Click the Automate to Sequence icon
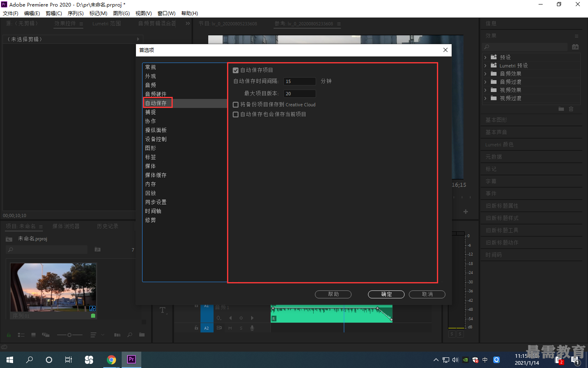588x368 pixels. pyautogui.click(x=118, y=335)
